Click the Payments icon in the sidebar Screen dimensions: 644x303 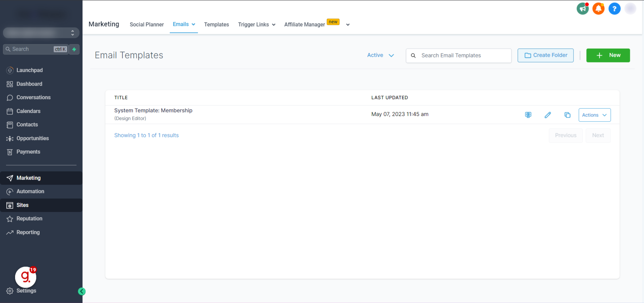click(x=10, y=152)
